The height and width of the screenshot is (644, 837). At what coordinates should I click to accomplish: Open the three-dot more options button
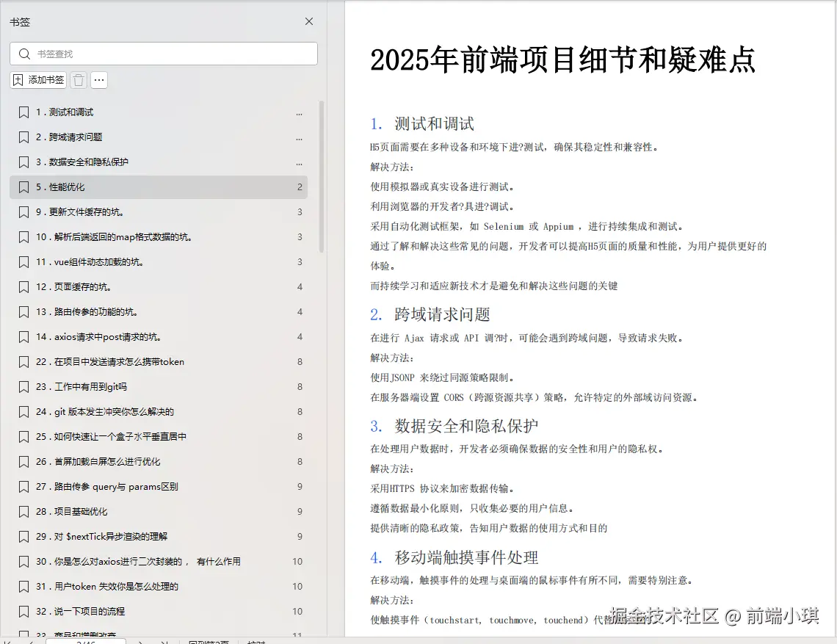[x=99, y=80]
